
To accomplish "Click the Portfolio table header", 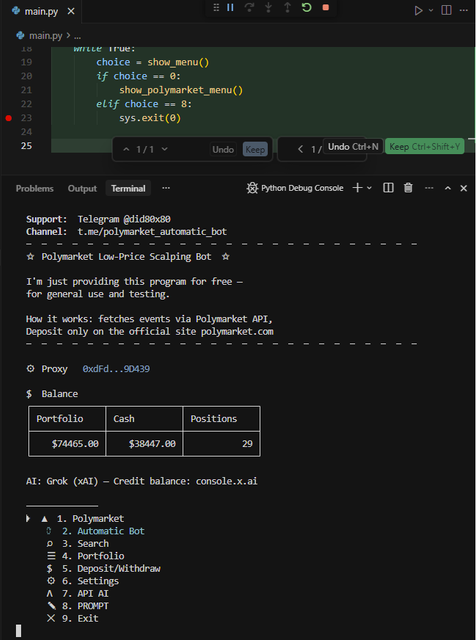I will point(60,419).
